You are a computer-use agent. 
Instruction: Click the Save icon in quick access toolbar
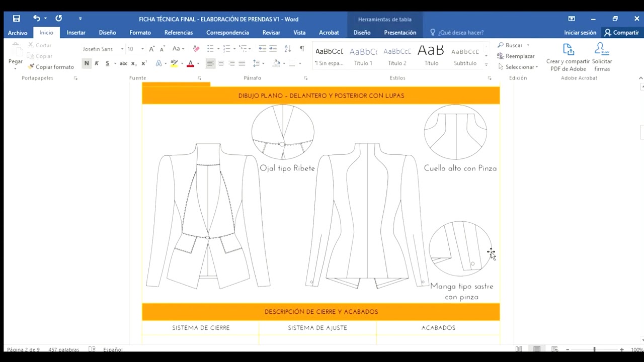click(x=16, y=19)
